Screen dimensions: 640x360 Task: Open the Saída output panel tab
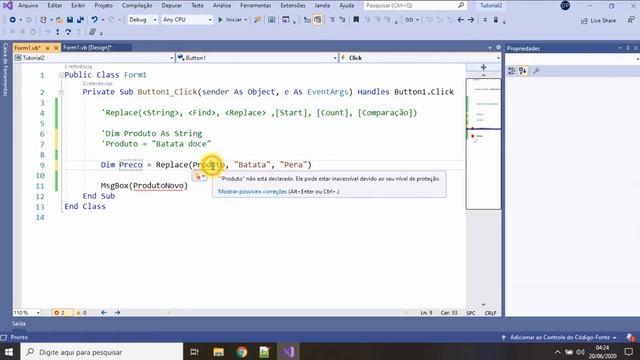pos(18,324)
